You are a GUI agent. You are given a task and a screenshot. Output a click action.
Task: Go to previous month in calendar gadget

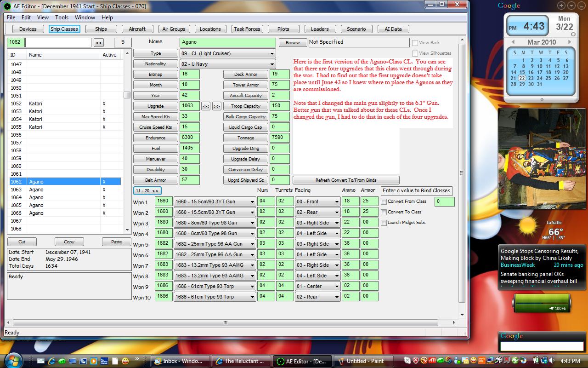click(x=513, y=42)
